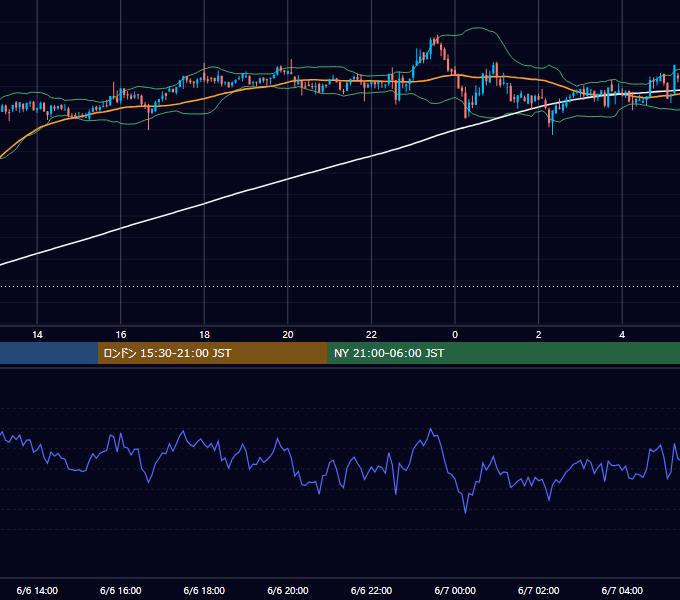Click the oscillator's lowest trough after midnight

[x=465, y=512]
